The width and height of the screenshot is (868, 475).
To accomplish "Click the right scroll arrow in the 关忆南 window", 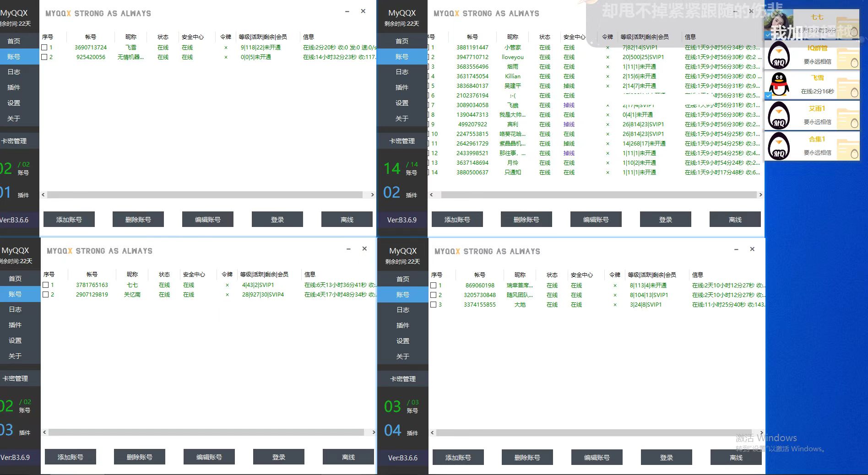I will click(374, 432).
